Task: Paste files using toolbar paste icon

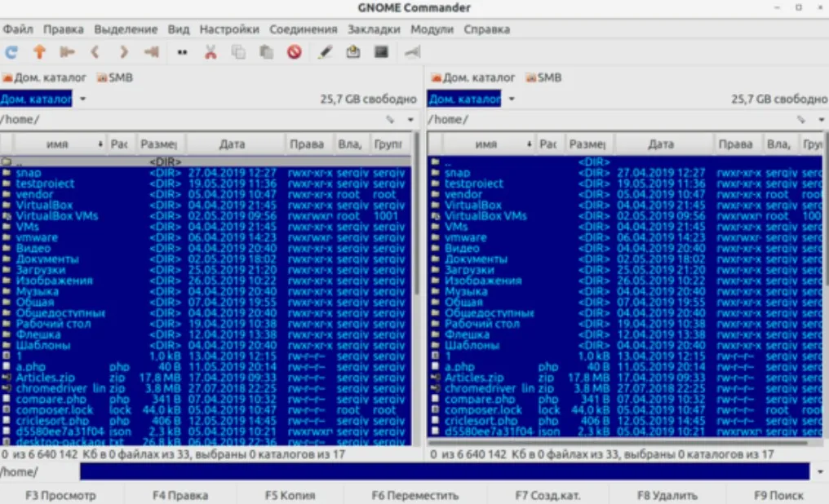Action: tap(267, 51)
